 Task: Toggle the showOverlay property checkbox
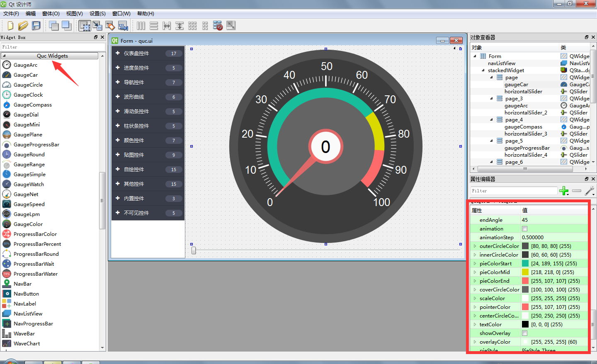[524, 333]
